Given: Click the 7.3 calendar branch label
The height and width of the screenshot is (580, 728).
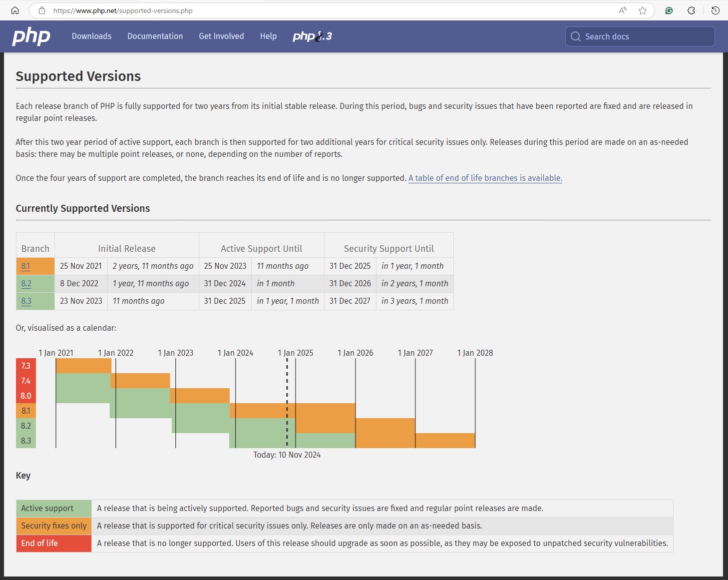Looking at the screenshot, I should point(26,366).
